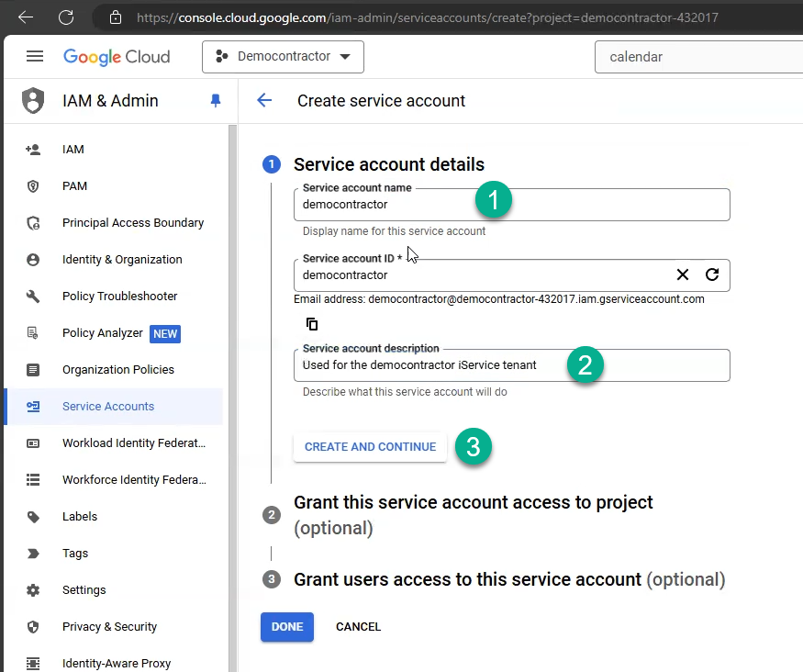Click the Policy Analyzer document icon
The height and width of the screenshot is (672, 803).
tap(33, 333)
